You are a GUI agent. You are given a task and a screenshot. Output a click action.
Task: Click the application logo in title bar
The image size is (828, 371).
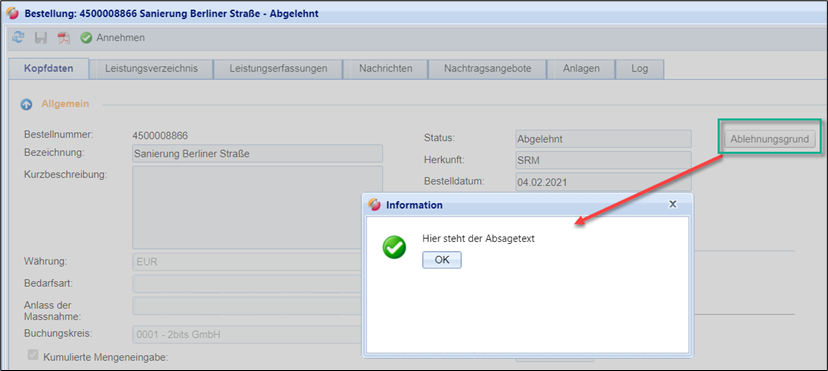point(14,13)
